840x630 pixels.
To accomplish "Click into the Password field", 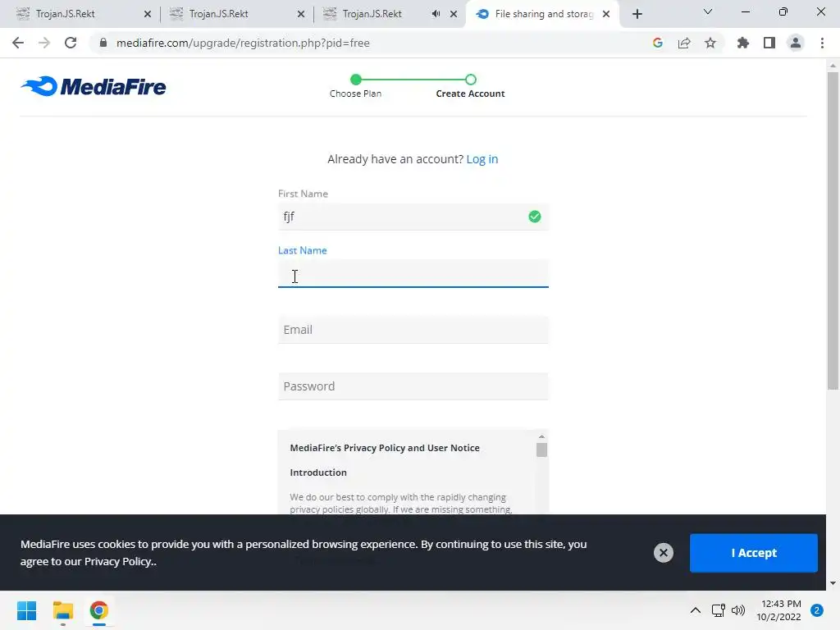I will pos(413,386).
